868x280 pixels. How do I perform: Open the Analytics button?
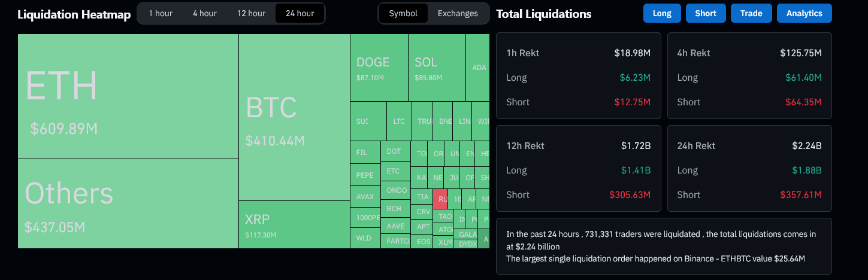click(x=805, y=13)
